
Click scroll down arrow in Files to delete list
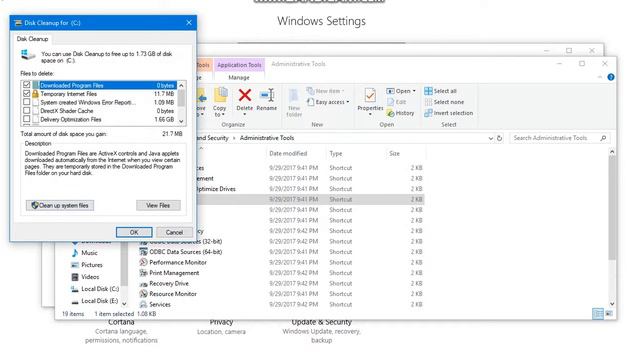click(181, 121)
